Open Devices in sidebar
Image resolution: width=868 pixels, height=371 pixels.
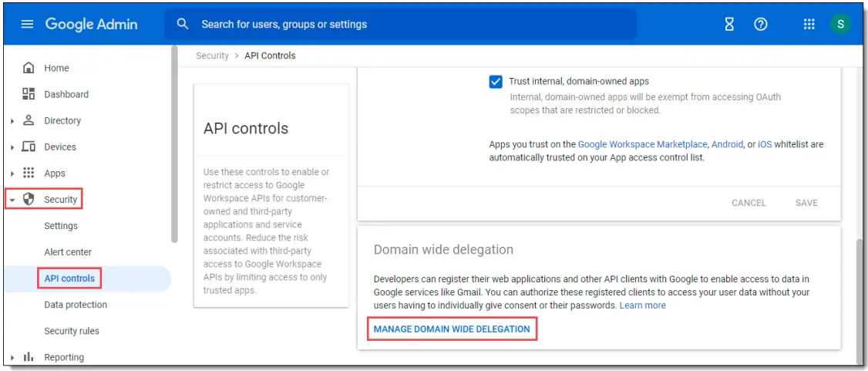click(x=60, y=147)
